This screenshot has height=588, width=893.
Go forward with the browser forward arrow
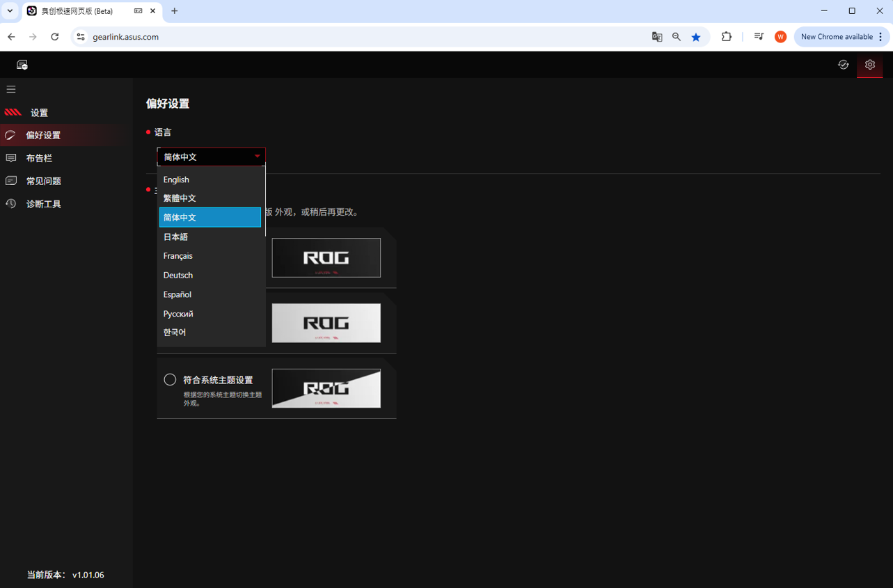(x=33, y=37)
